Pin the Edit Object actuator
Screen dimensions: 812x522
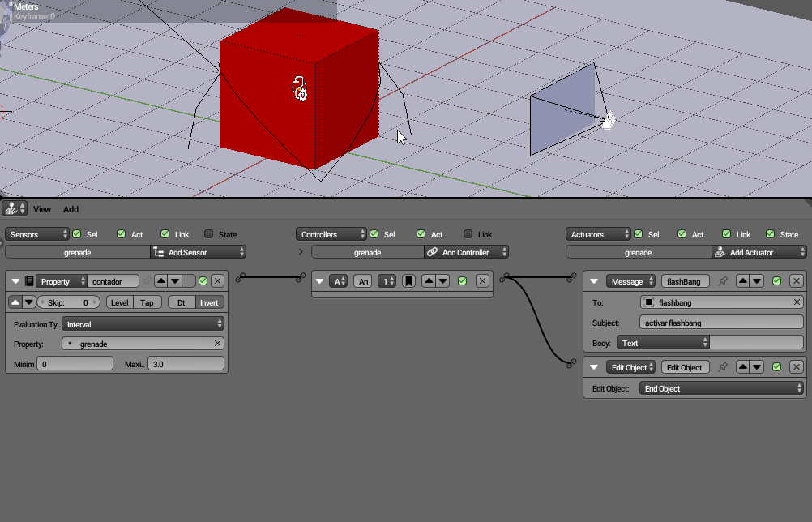[x=723, y=367]
